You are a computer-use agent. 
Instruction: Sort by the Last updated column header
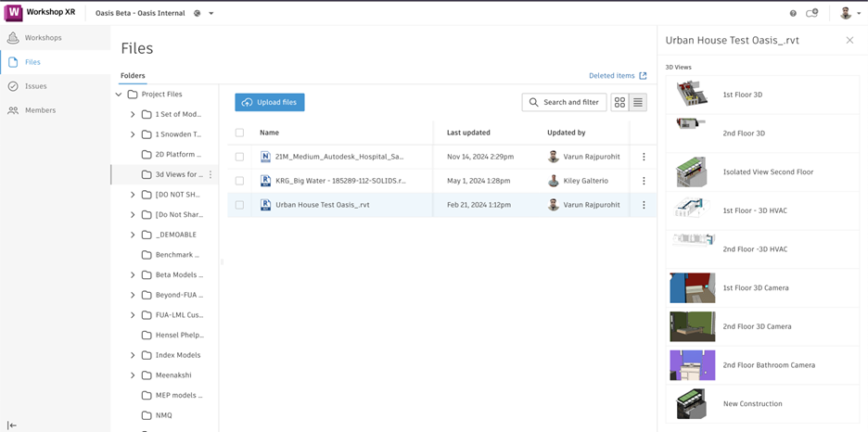click(x=468, y=133)
